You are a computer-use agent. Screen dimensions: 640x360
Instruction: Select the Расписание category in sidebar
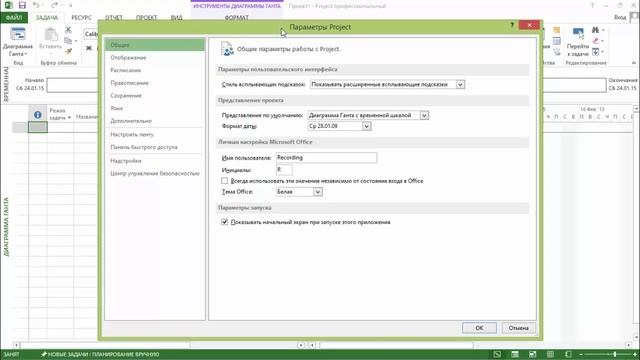click(155, 70)
